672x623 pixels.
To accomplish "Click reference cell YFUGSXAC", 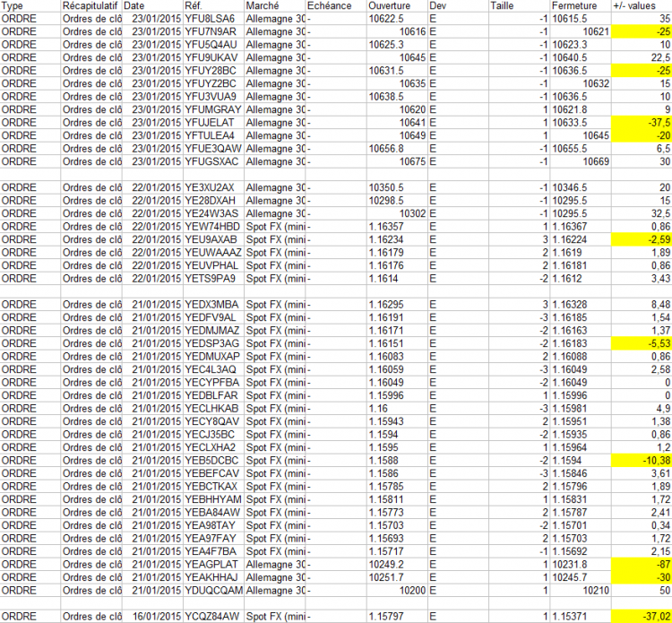I will pos(214,161).
